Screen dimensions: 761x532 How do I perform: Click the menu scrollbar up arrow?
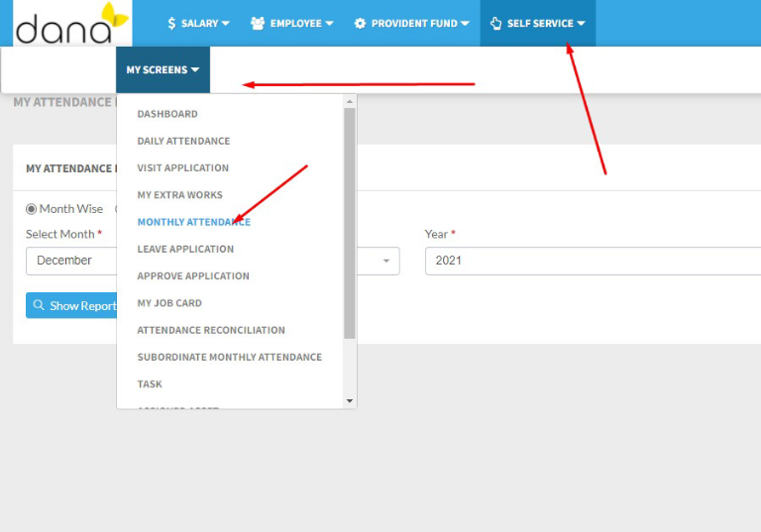point(350,101)
